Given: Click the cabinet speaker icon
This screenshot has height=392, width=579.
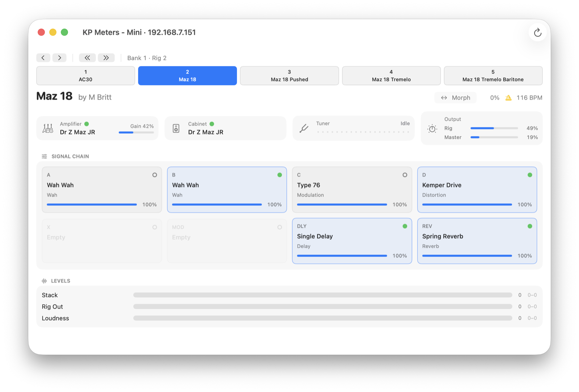Looking at the screenshot, I should (x=176, y=128).
